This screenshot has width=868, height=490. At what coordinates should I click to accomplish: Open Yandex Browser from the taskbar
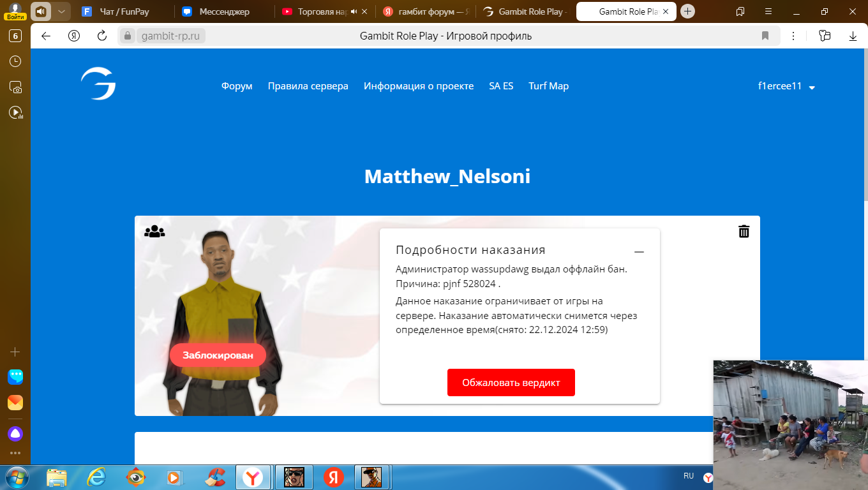coord(253,477)
